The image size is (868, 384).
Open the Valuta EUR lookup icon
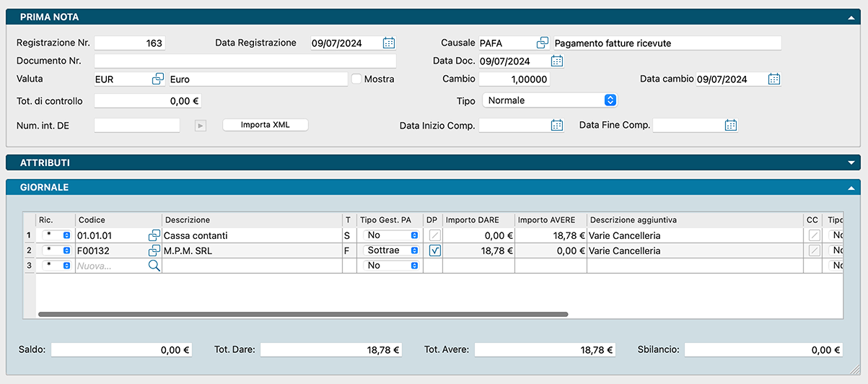[158, 79]
